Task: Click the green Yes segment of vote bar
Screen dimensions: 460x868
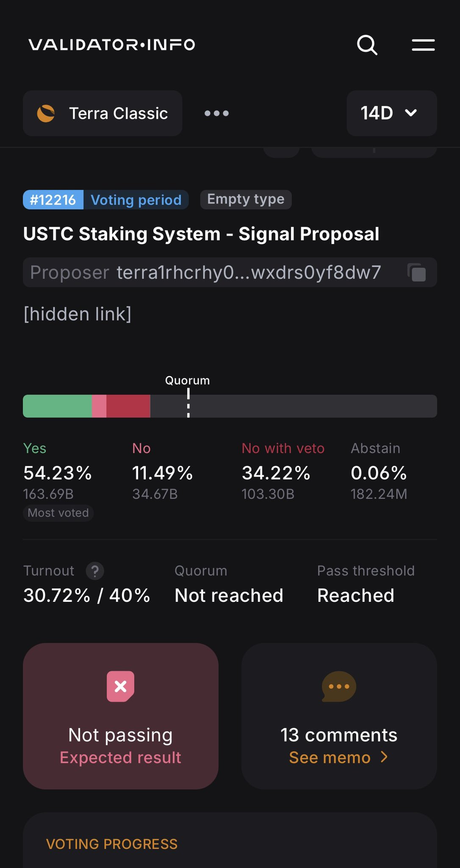Action: [x=57, y=406]
